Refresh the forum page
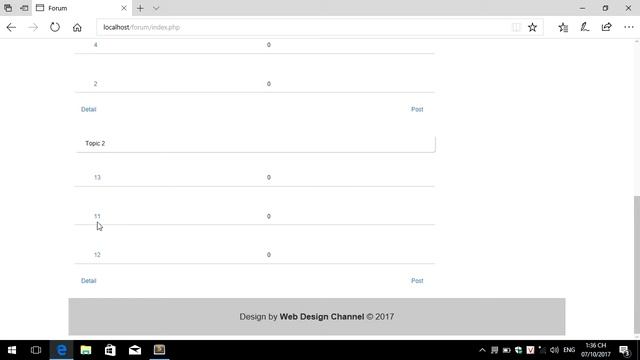 click(55, 27)
